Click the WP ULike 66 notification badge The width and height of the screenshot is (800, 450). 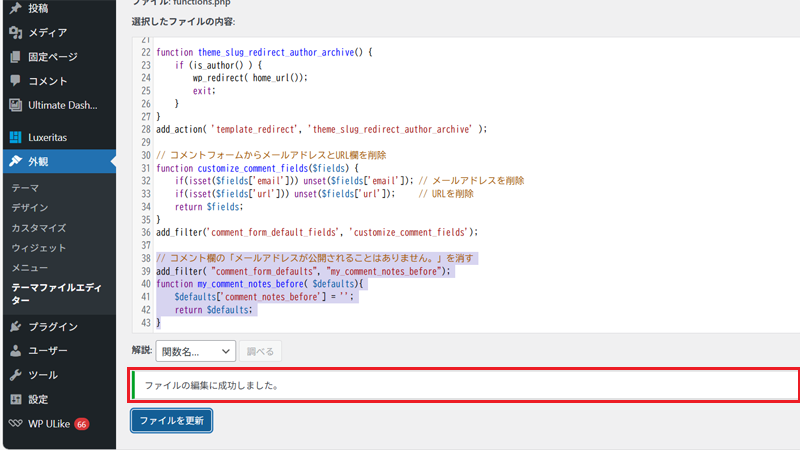(x=81, y=423)
